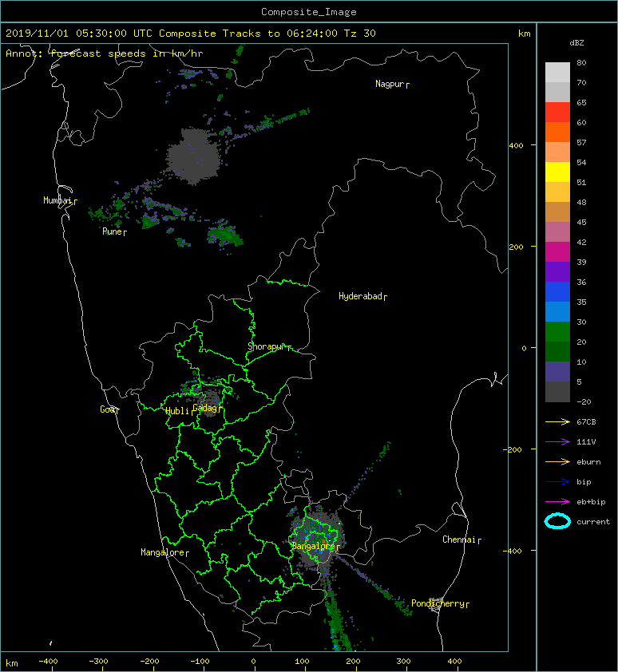Viewport: 618px width, 672px height.
Task: Click the 'current' legend label
Action: [593, 522]
